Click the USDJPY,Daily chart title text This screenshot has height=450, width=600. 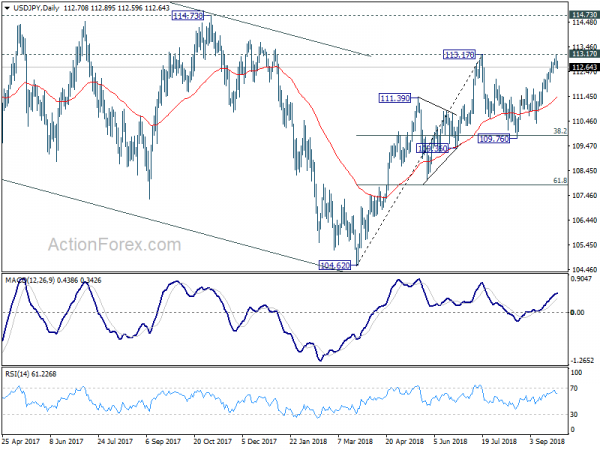pyautogui.click(x=35, y=8)
